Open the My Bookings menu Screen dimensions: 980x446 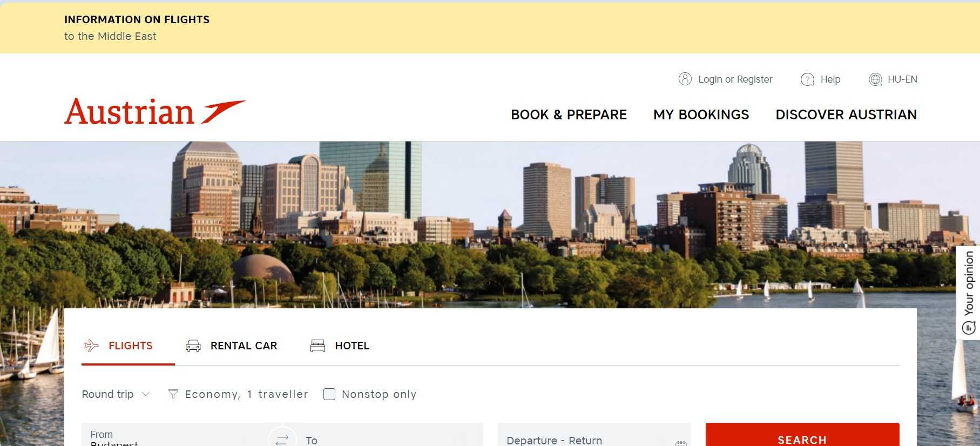(701, 114)
